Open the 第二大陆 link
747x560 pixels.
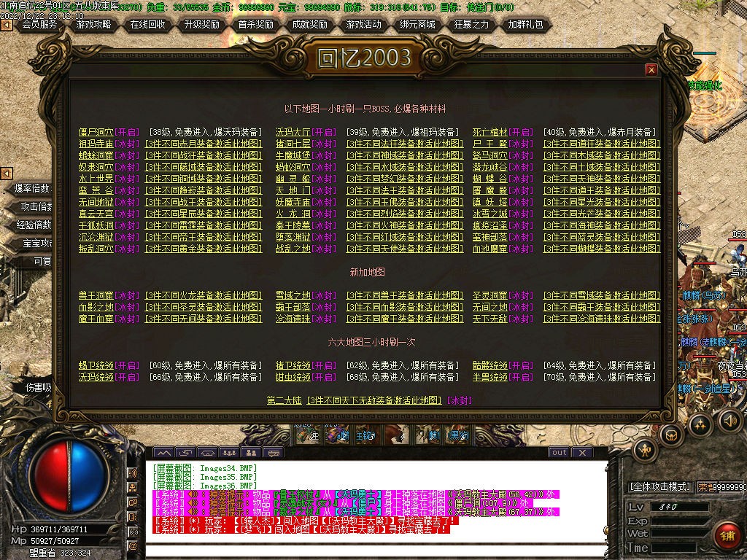(285, 400)
